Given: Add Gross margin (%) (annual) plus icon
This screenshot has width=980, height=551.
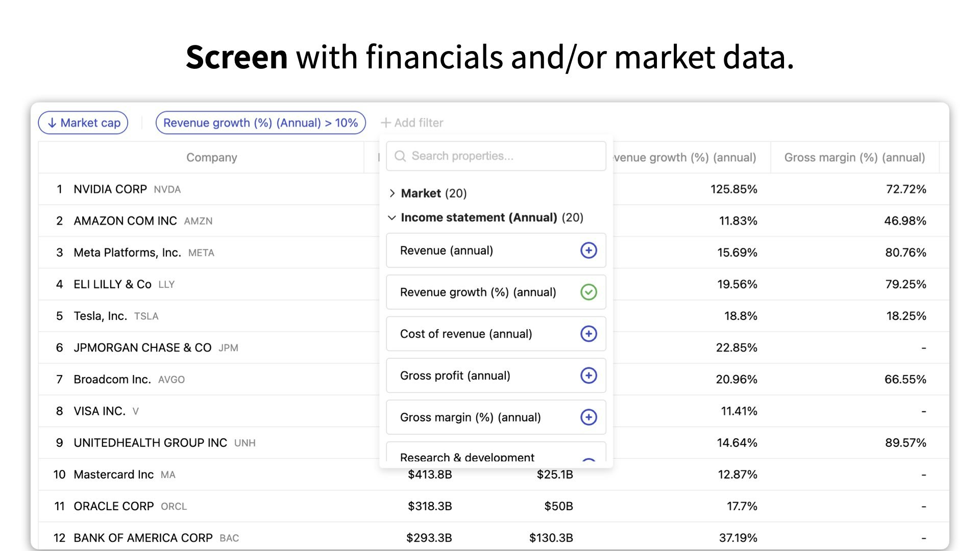Looking at the screenshot, I should [589, 417].
